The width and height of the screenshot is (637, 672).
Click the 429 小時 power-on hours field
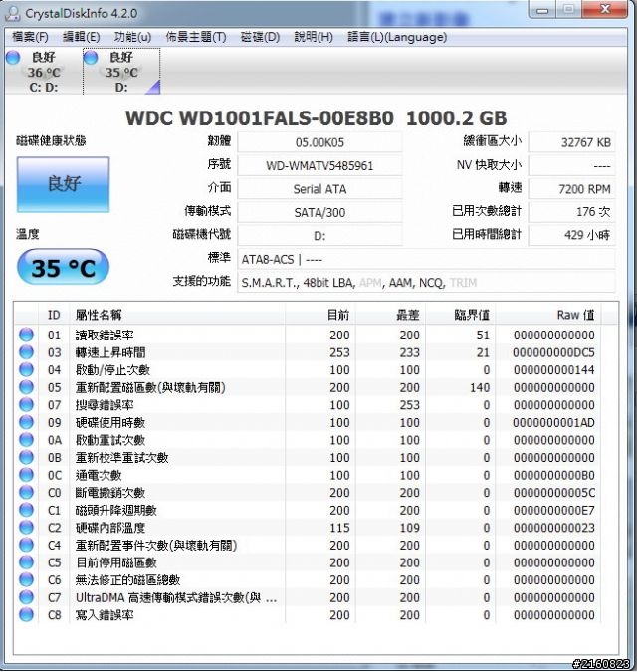(x=572, y=235)
